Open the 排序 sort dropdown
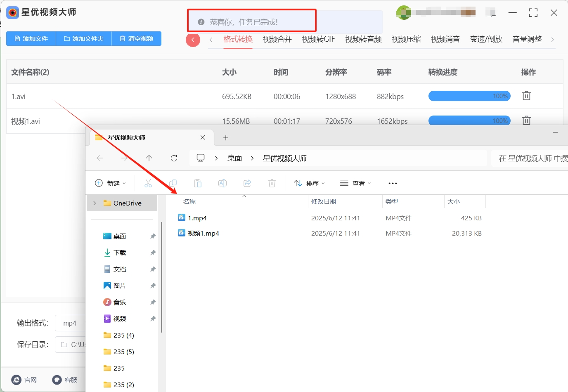Screen dimensions: 568x392 point(310,183)
